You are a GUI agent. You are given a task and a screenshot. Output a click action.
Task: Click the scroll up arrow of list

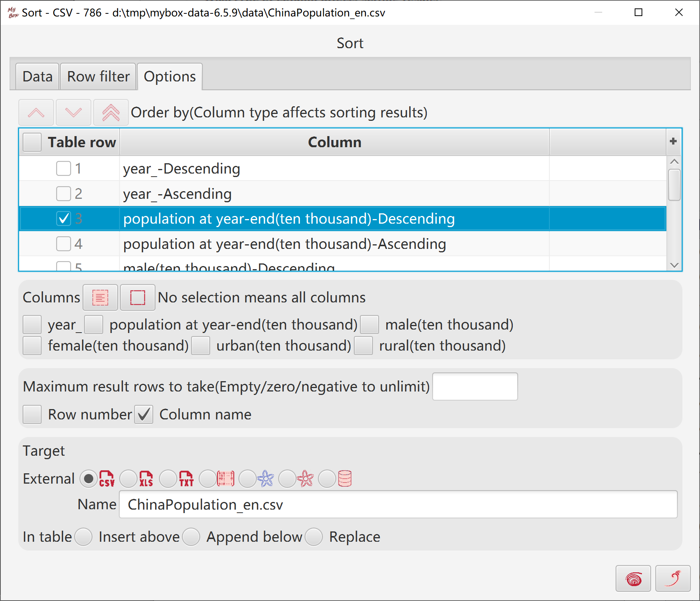pyautogui.click(x=674, y=161)
